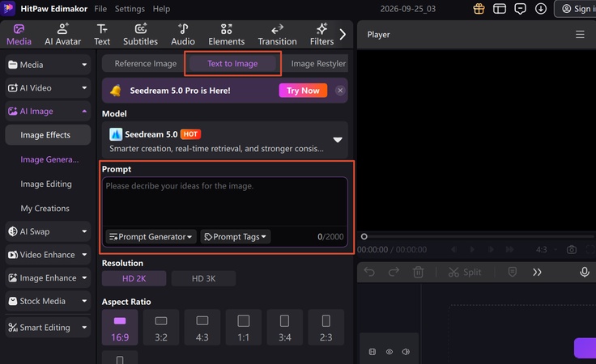The image size is (596, 364).
Task: Select the AI Avatar tool
Action: (62, 35)
